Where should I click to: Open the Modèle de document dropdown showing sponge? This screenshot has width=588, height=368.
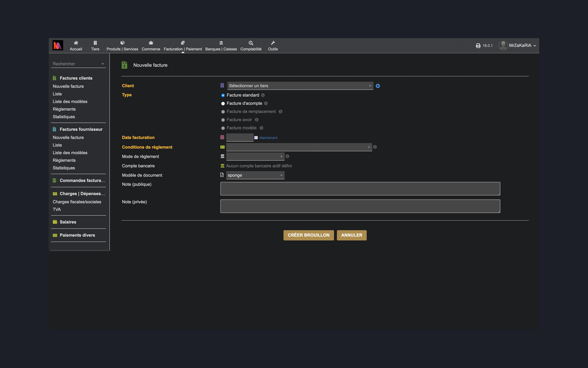pos(255,175)
